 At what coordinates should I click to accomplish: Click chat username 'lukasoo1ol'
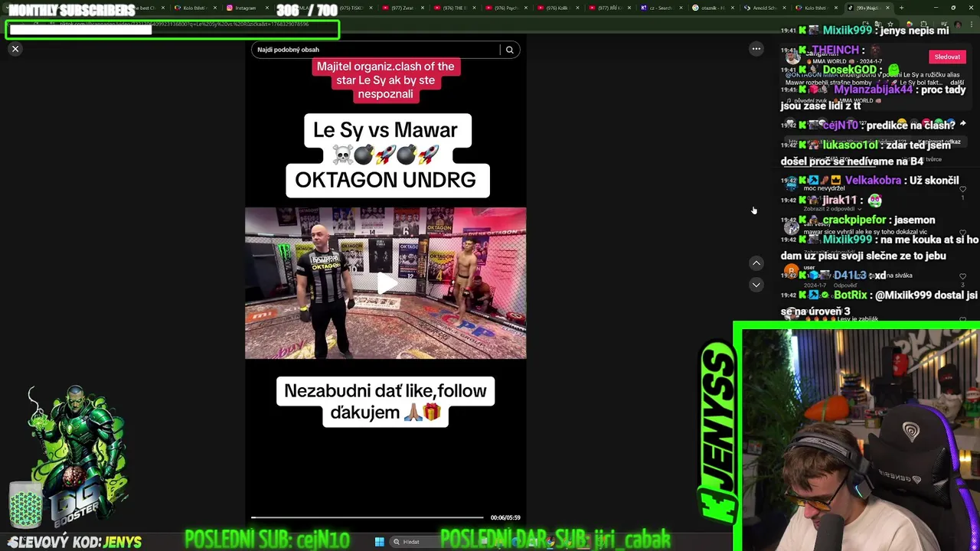(x=850, y=145)
